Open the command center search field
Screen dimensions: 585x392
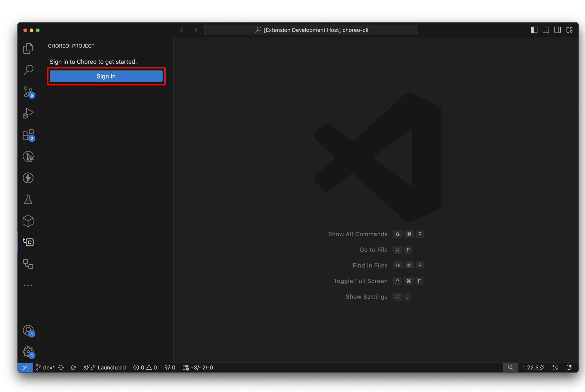311,30
